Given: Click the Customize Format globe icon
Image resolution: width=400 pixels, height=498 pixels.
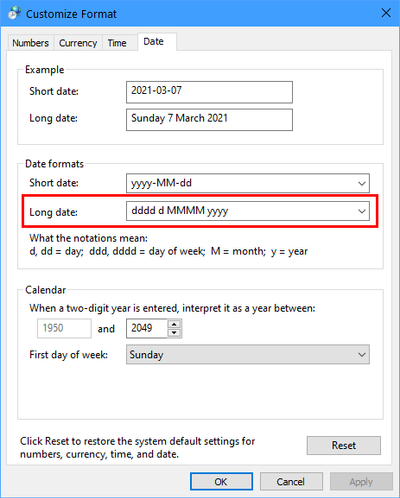Looking at the screenshot, I should point(14,13).
